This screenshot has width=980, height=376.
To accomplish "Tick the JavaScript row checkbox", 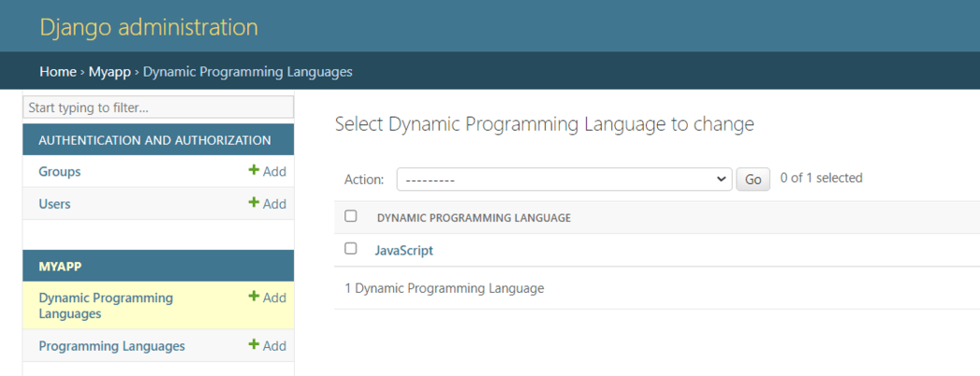I will tap(351, 249).
